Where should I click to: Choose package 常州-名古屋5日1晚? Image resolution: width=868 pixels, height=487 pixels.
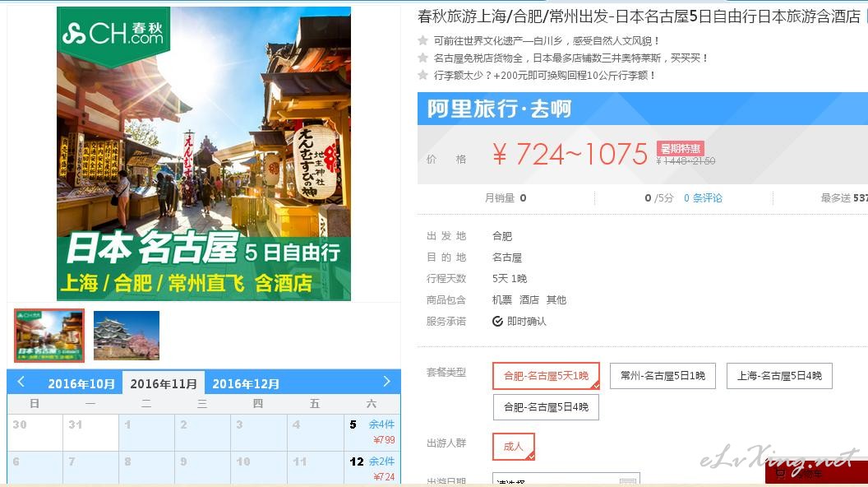(663, 376)
